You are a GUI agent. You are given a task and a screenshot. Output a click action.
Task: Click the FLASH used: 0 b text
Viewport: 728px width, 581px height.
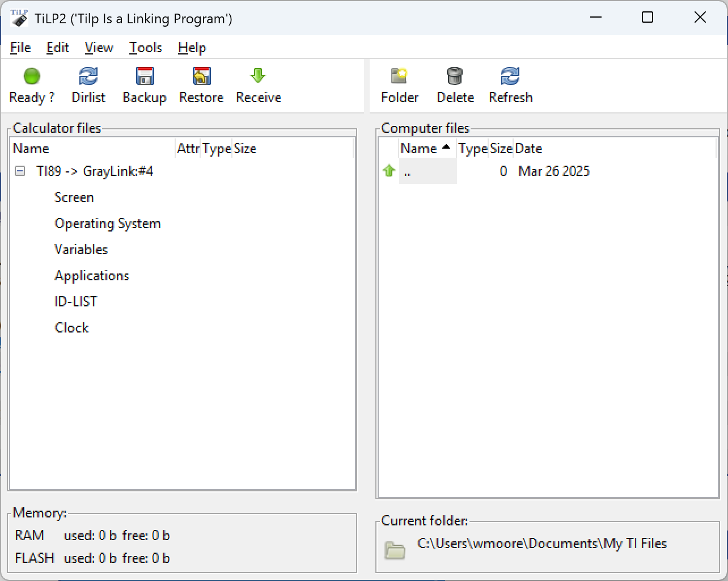90,558
